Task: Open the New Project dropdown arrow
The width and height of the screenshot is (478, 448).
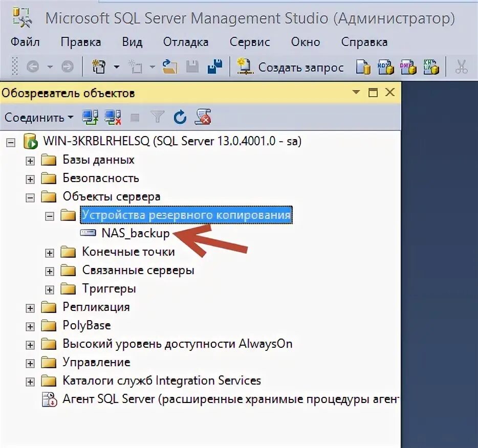Action: tap(117, 66)
